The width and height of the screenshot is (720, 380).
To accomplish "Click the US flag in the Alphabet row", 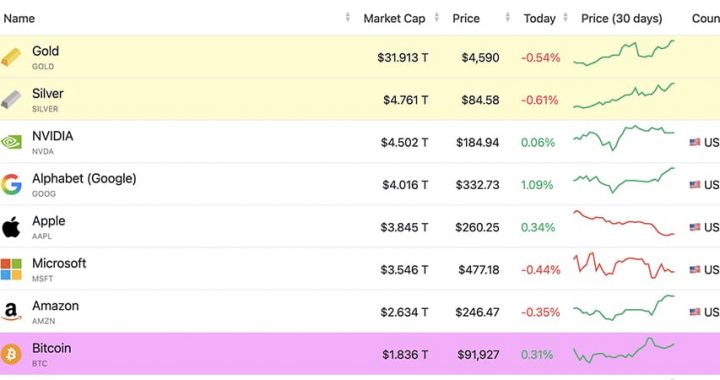I will tap(695, 184).
